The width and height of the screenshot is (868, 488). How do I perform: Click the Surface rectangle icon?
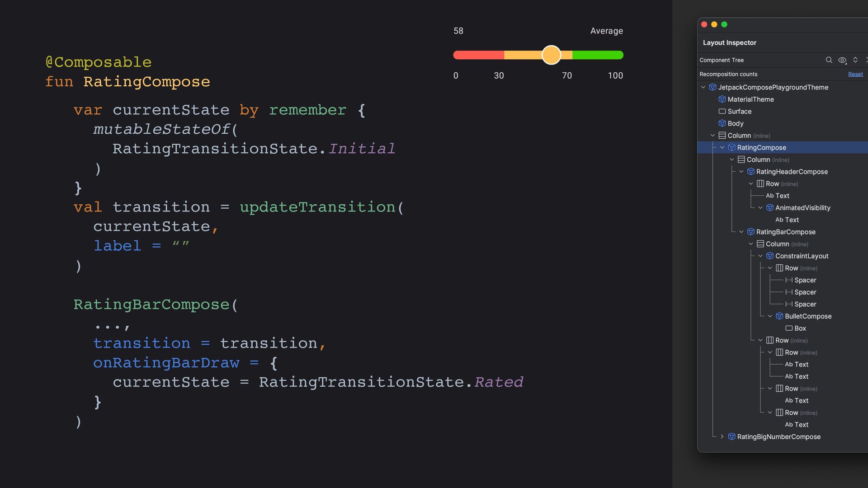coord(722,112)
